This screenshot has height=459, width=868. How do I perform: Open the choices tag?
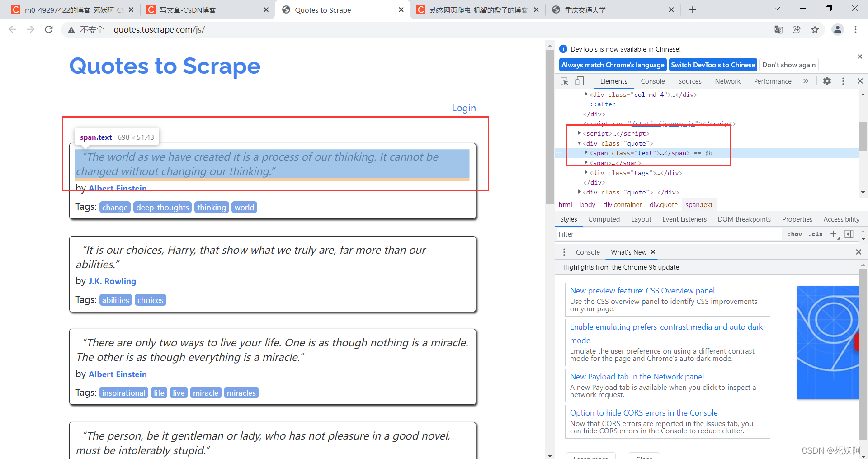pyautogui.click(x=150, y=300)
